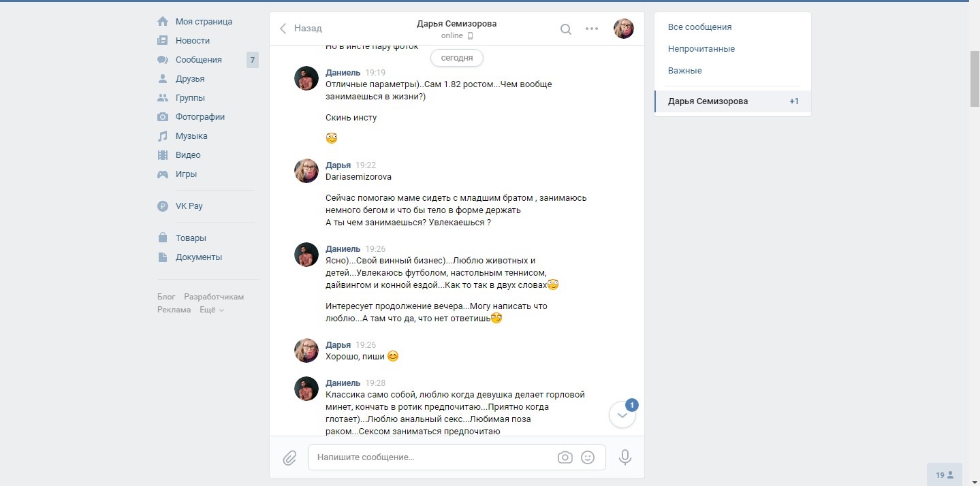Attach a file with the paperclip icon

coord(289,457)
